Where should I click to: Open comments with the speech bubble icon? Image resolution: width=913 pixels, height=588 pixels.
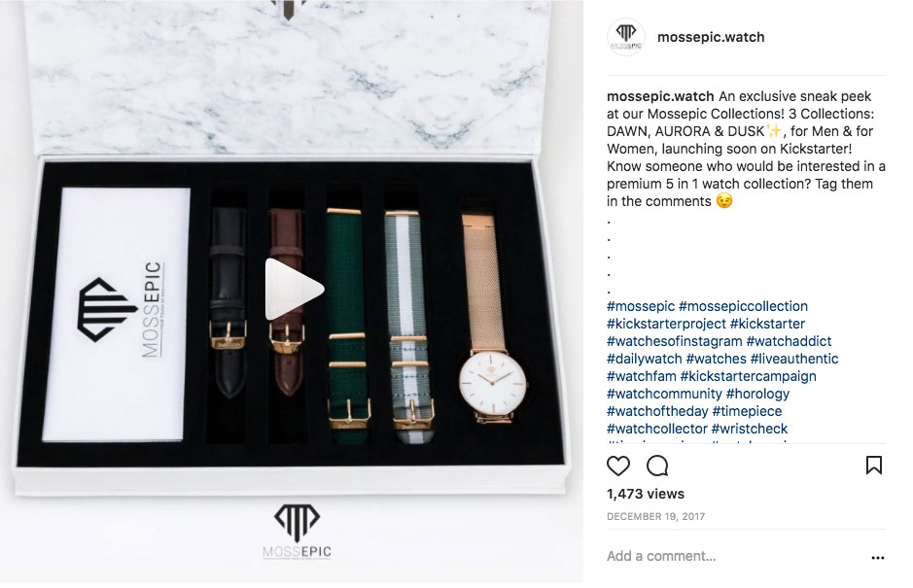tap(657, 466)
